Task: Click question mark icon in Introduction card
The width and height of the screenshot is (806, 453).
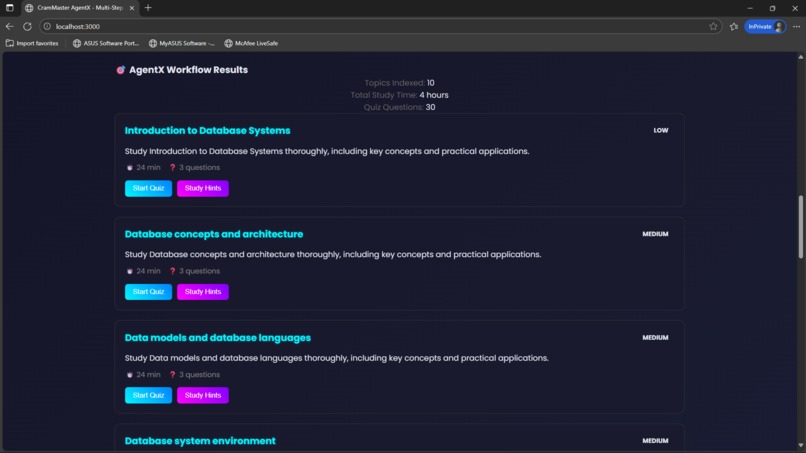Action: [x=173, y=168]
